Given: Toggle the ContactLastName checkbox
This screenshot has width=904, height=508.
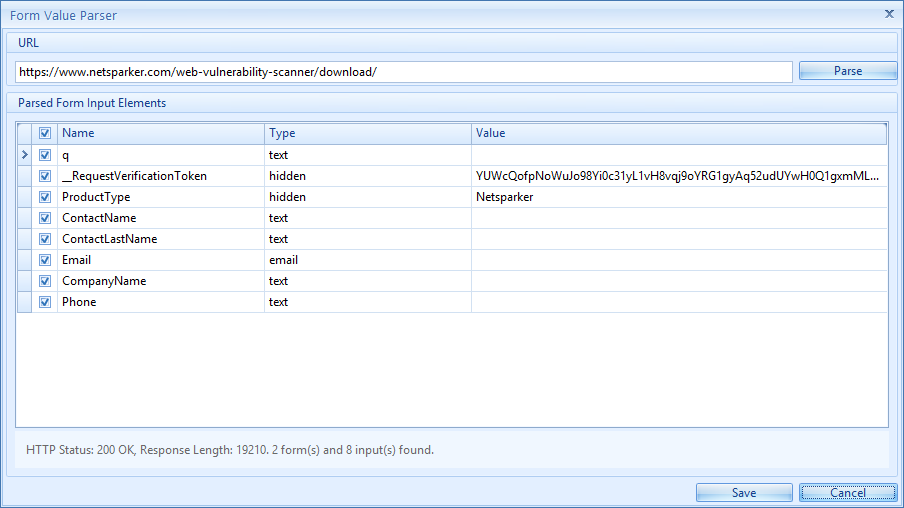Looking at the screenshot, I should click(45, 239).
